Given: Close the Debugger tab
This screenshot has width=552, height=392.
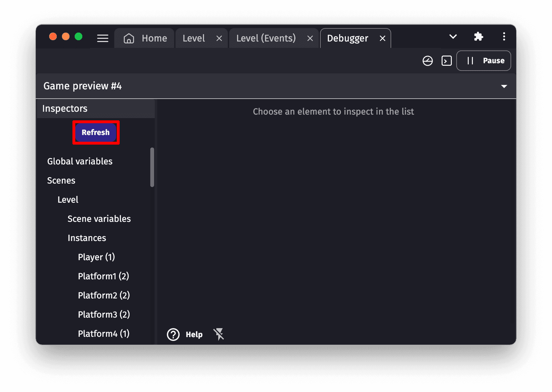Looking at the screenshot, I should click(383, 39).
